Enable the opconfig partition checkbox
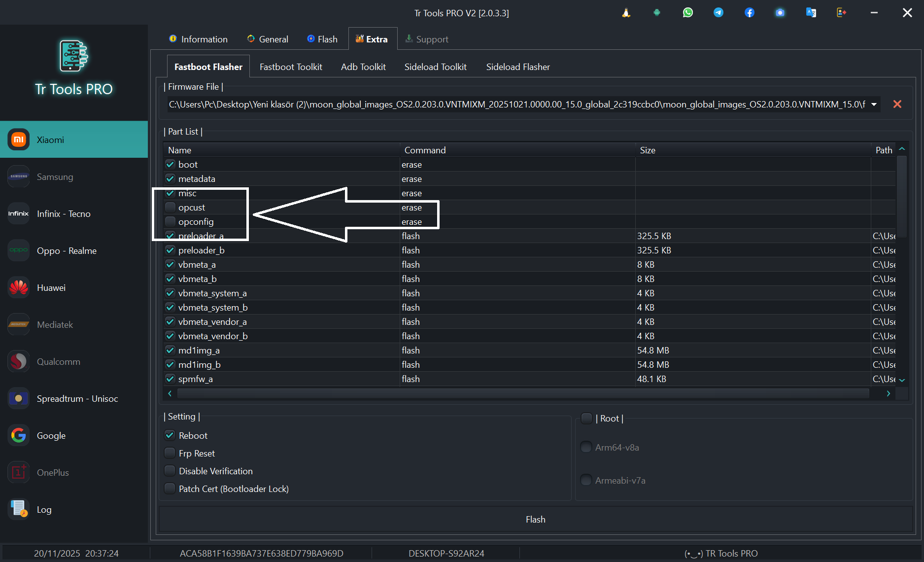This screenshot has width=924, height=562. [170, 221]
